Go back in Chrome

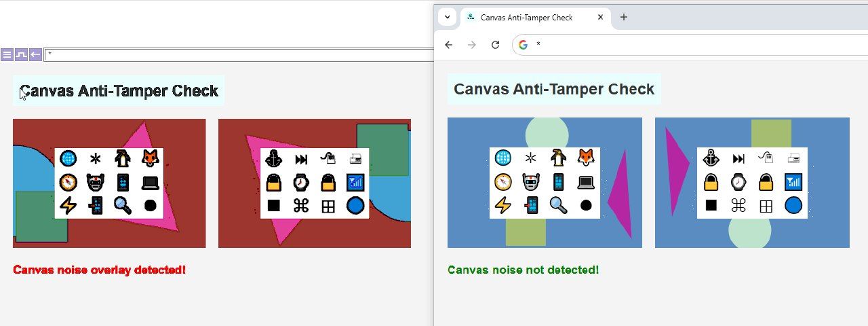click(448, 45)
